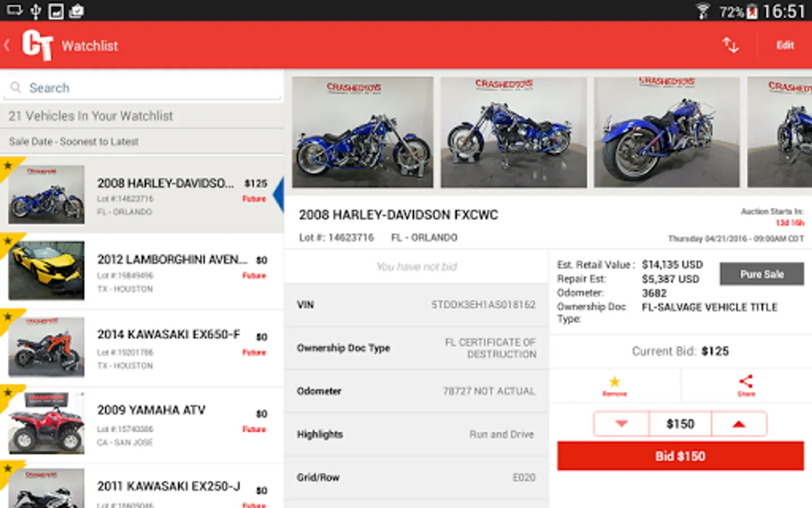Image resolution: width=812 pixels, height=508 pixels.
Task: Tap the Current Bid $125 text
Action: tap(681, 351)
